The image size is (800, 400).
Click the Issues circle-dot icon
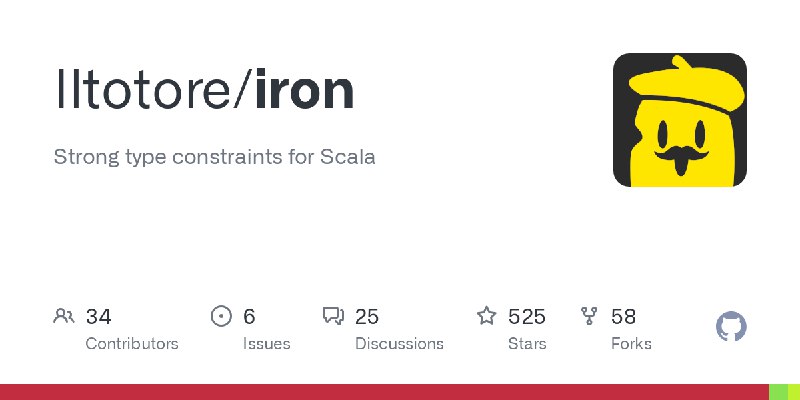(x=221, y=316)
